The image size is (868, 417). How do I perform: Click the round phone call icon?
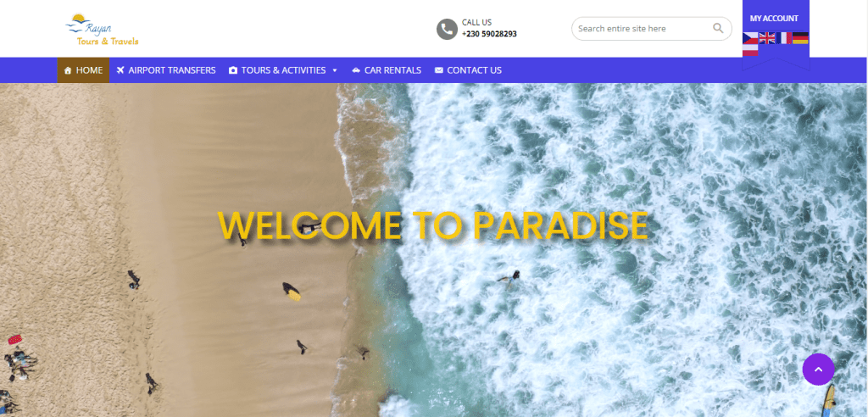(x=447, y=30)
